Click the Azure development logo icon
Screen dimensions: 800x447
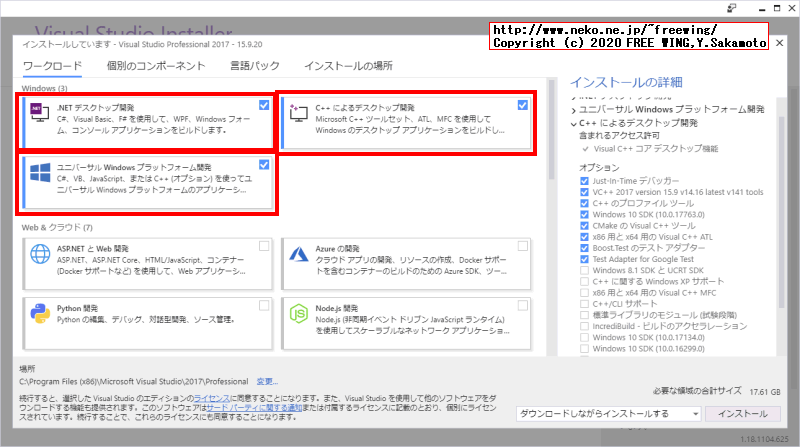coord(298,254)
